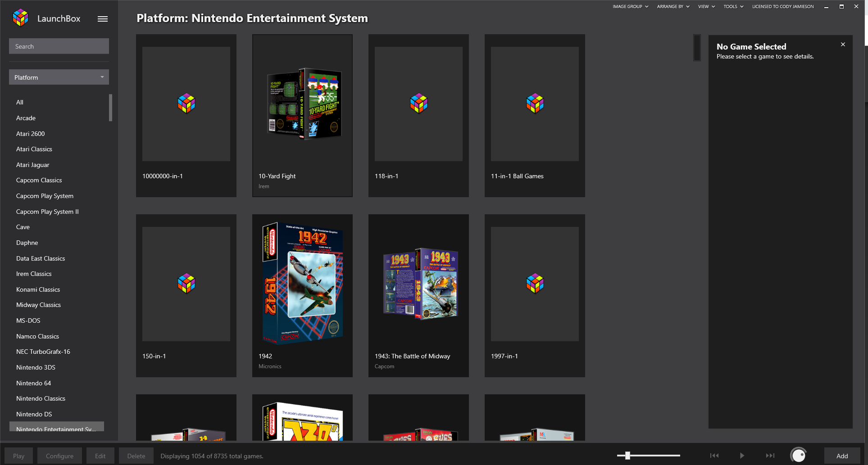The width and height of the screenshot is (868, 465).
Task: Select Nintendo 64 platform
Action: 33,383
